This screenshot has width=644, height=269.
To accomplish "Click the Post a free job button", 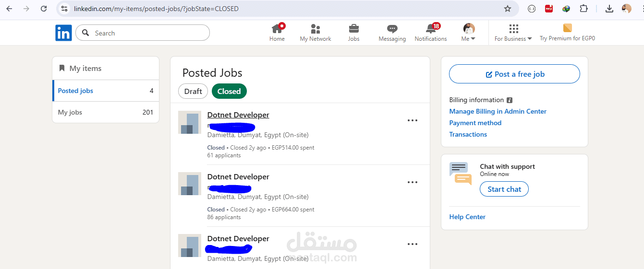I will [514, 74].
